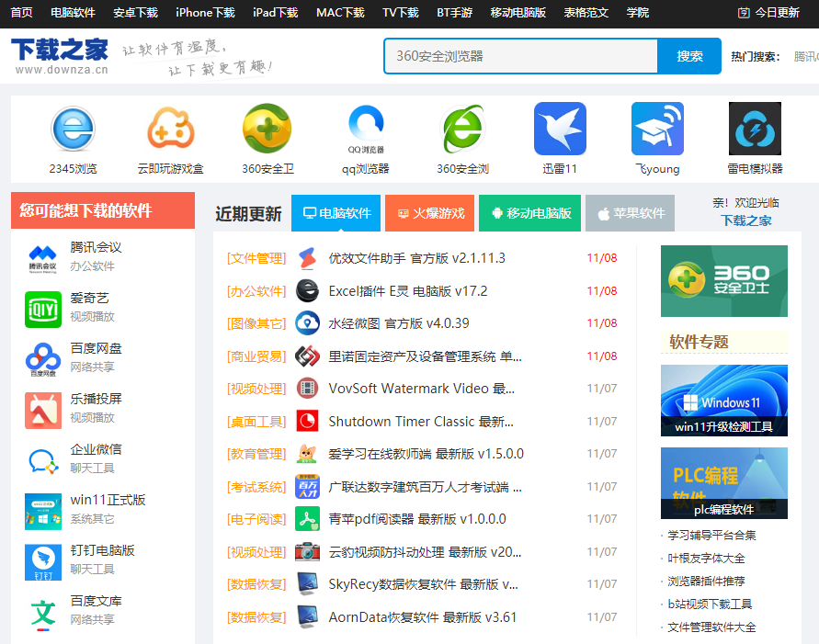The height and width of the screenshot is (644, 819).
Task: Select the 爱奇艺 green icon
Action: (43, 309)
